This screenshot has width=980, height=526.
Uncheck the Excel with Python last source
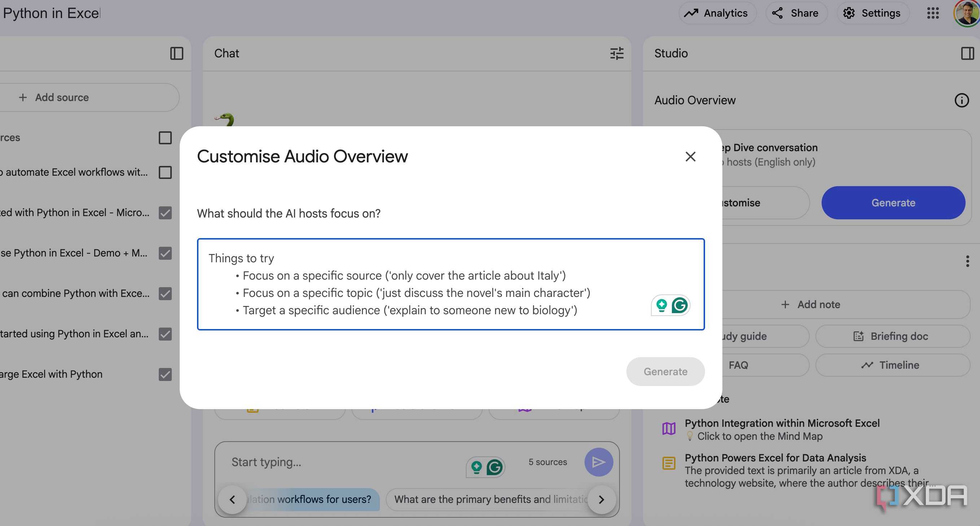pyautogui.click(x=165, y=374)
